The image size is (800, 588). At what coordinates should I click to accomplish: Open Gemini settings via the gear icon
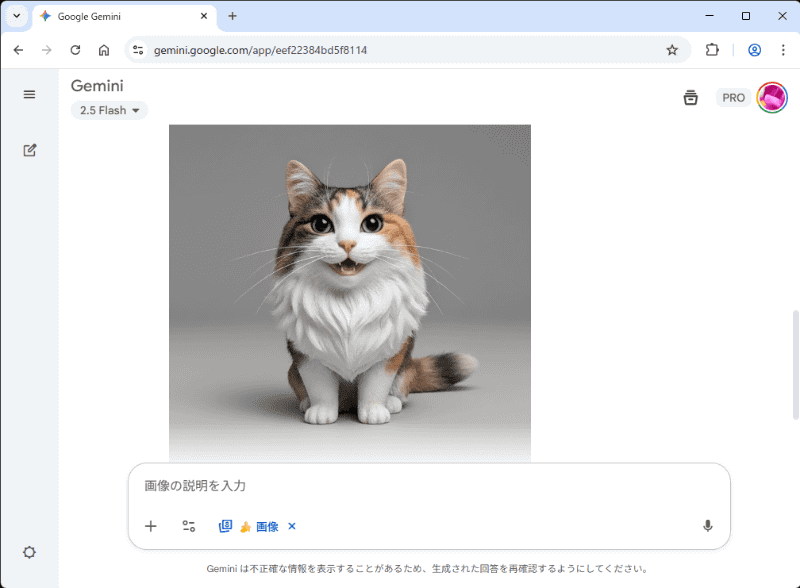[29, 552]
